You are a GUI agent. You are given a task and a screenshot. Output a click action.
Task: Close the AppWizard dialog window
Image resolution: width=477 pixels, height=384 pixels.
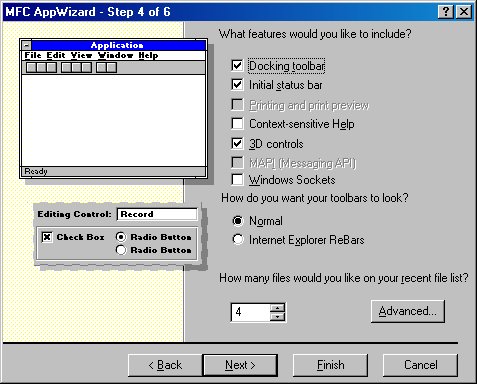(464, 12)
